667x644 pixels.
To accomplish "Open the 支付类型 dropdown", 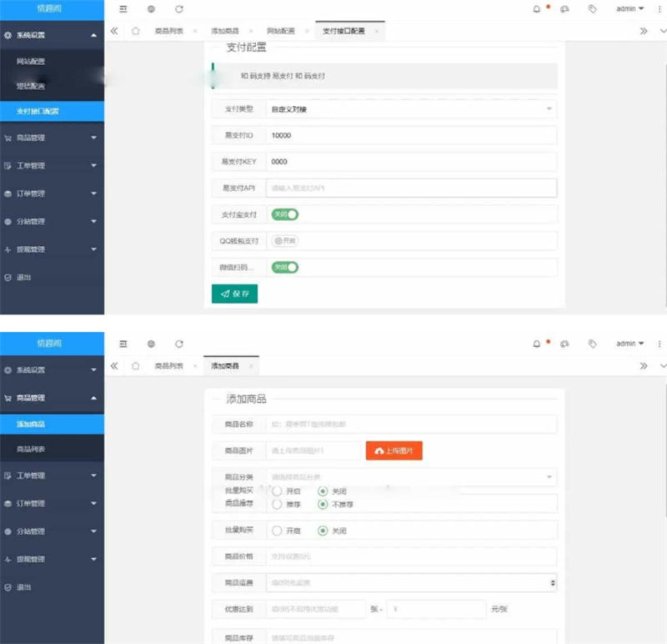I will [x=411, y=109].
